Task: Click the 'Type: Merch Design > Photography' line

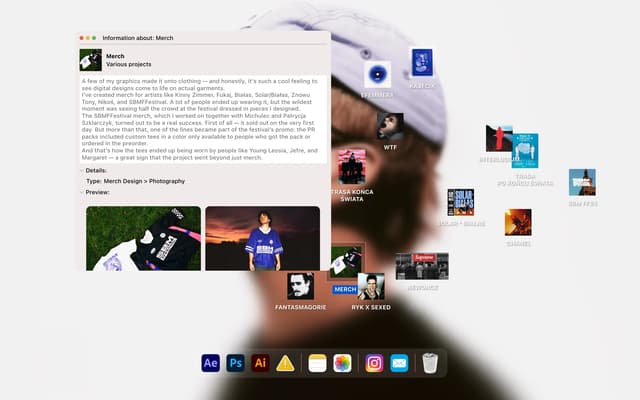Action: click(136, 181)
